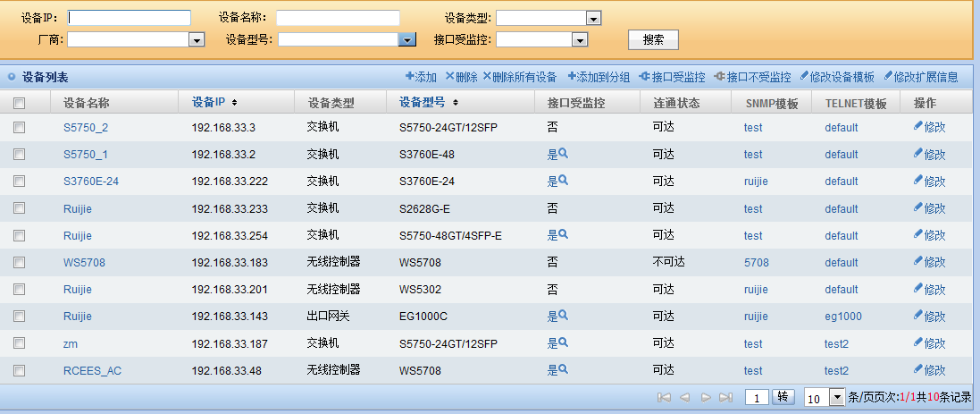Open the eg1000 TELNET template link
This screenshot has width=980, height=414.
coord(843,317)
